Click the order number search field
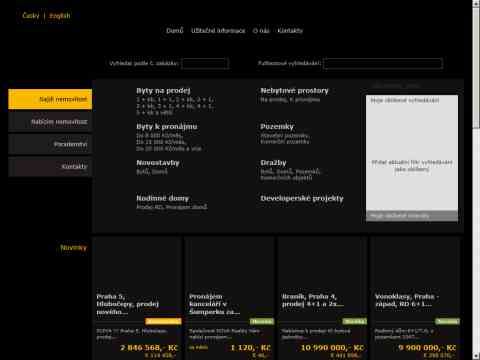The width and height of the screenshot is (480, 360). [205, 63]
